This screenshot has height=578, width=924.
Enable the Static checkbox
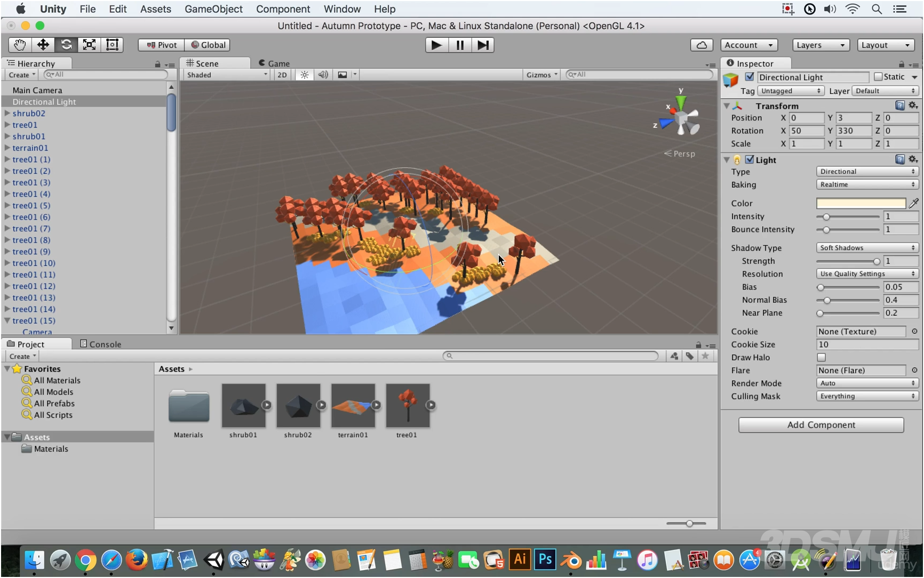(x=878, y=77)
